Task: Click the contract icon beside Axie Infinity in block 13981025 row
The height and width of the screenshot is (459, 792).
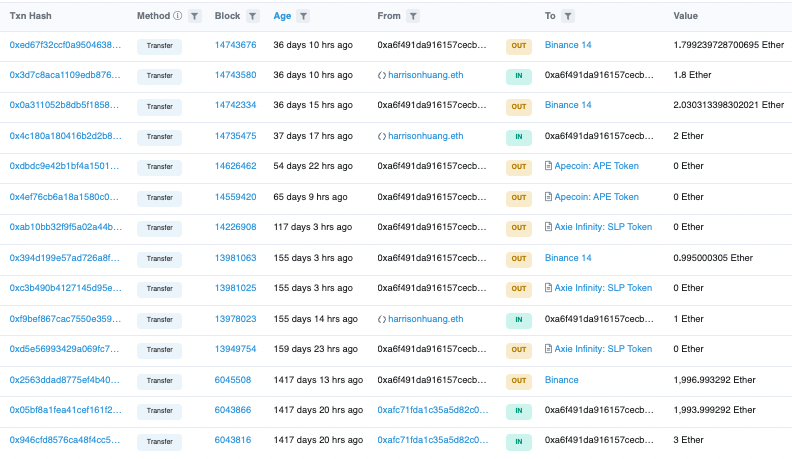Action: click(x=548, y=288)
